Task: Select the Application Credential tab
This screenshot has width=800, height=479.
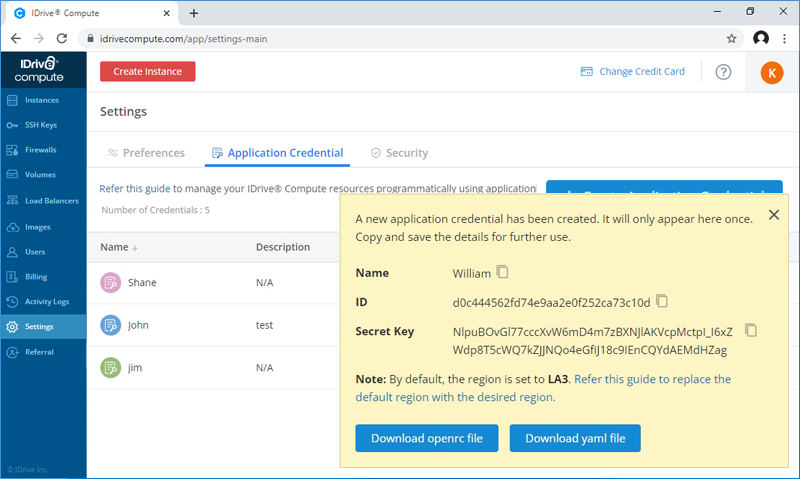Action: [277, 153]
